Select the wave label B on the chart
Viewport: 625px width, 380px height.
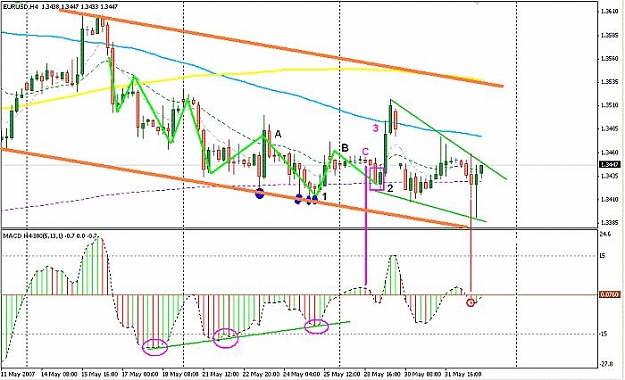[x=345, y=148]
